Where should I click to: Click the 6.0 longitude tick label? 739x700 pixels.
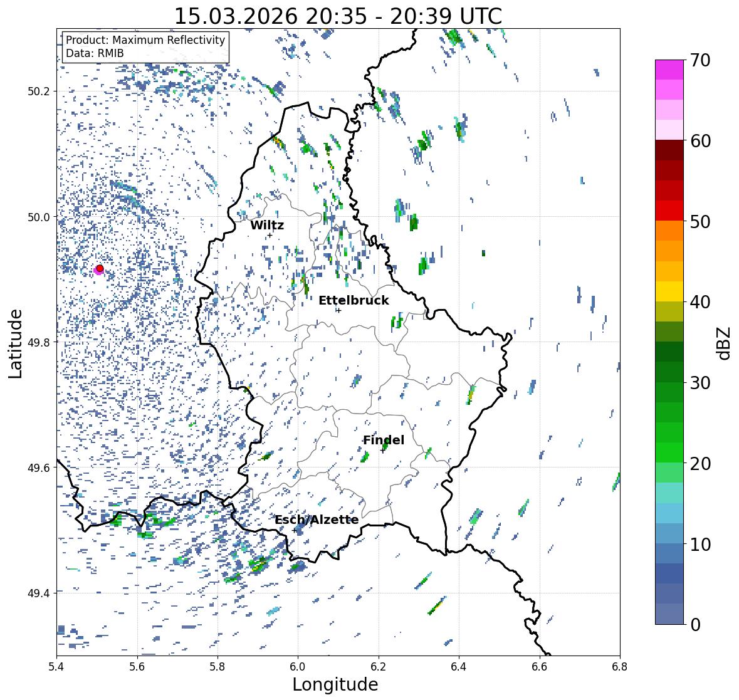pos(298,666)
